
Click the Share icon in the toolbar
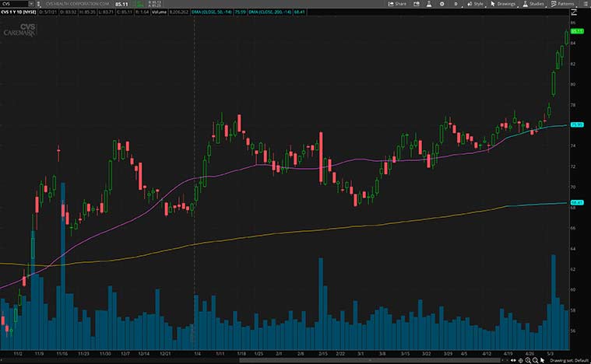click(x=397, y=4)
